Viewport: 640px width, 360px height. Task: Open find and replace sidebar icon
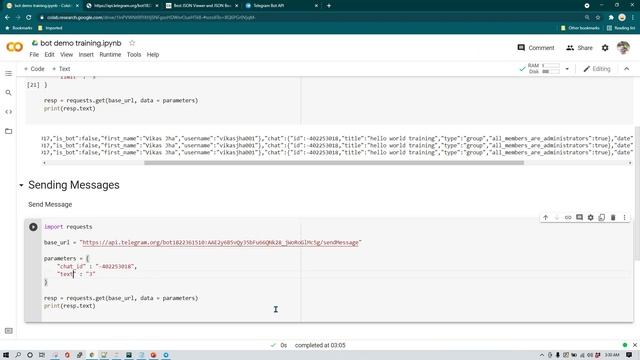click(9, 93)
